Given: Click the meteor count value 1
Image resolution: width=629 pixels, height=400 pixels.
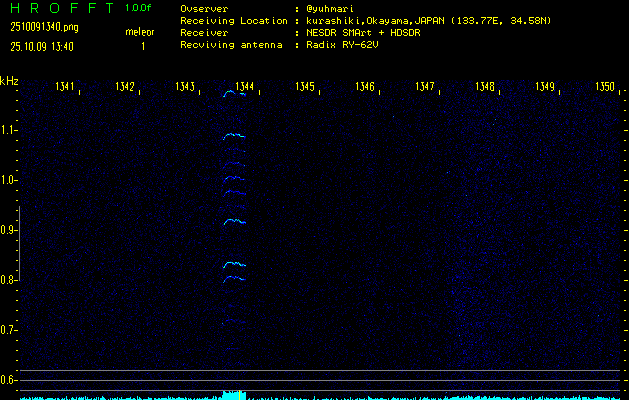Looking at the screenshot, I should pyautogui.click(x=142, y=46).
